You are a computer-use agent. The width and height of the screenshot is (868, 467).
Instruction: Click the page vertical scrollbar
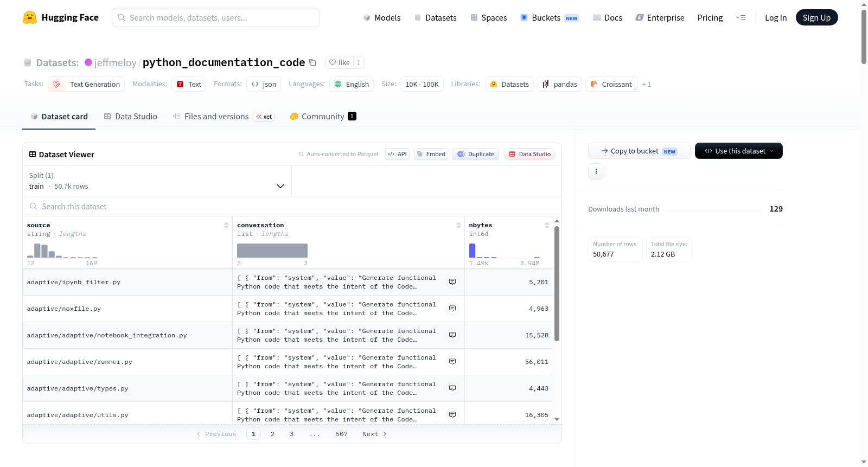click(864, 37)
